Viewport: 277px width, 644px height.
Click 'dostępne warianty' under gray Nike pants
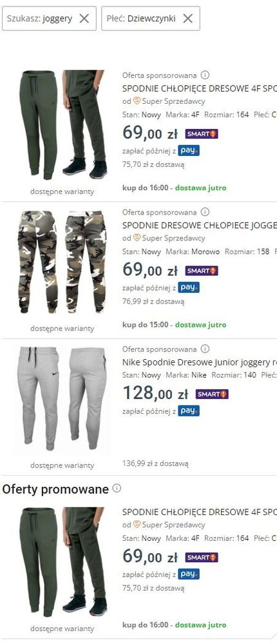tap(62, 465)
